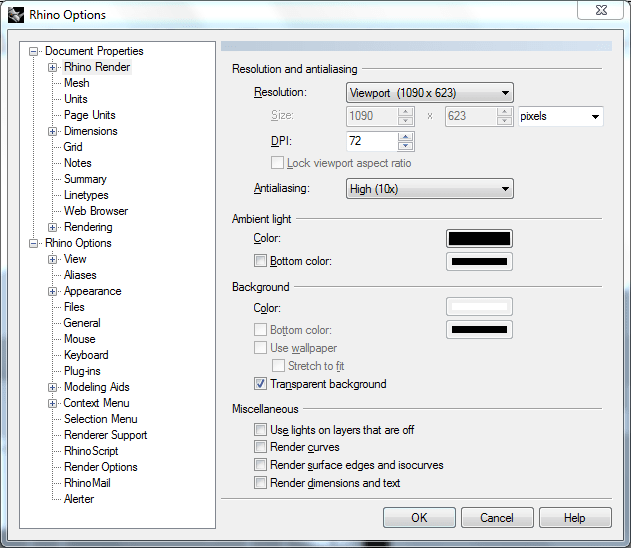Select Plug-ins in the options tree
The image size is (631, 548).
click(x=82, y=371)
